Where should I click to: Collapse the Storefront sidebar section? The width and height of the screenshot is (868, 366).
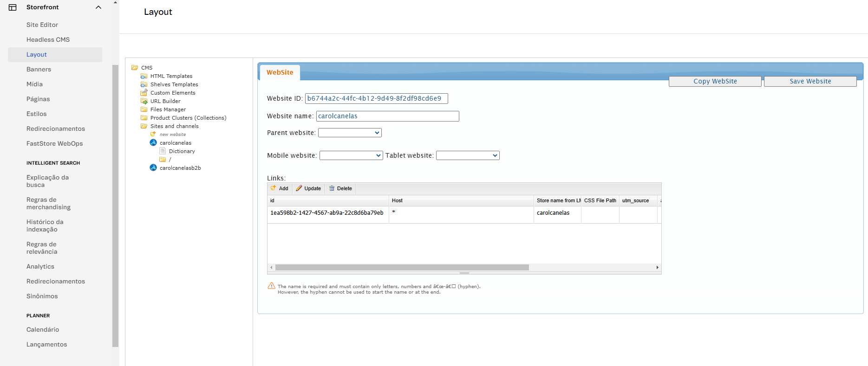pos(98,7)
